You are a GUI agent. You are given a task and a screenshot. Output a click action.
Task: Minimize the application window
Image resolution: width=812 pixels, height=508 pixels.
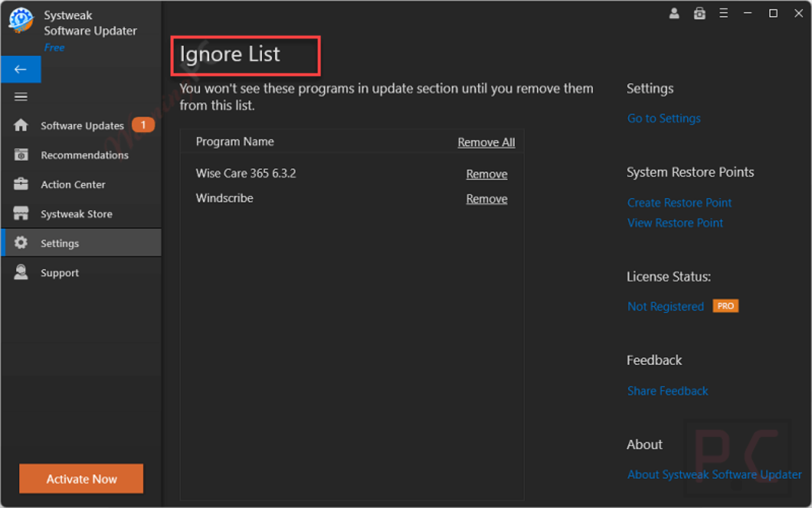748,13
